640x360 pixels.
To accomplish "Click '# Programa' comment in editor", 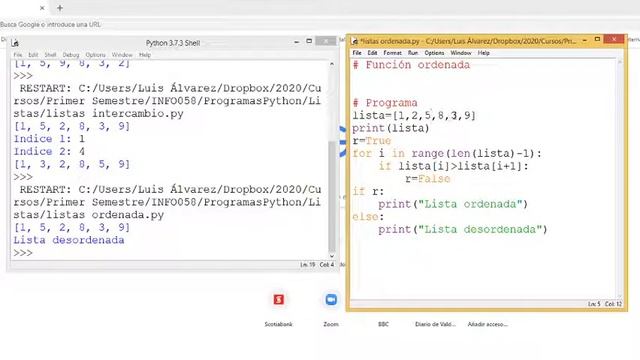I will coord(385,103).
